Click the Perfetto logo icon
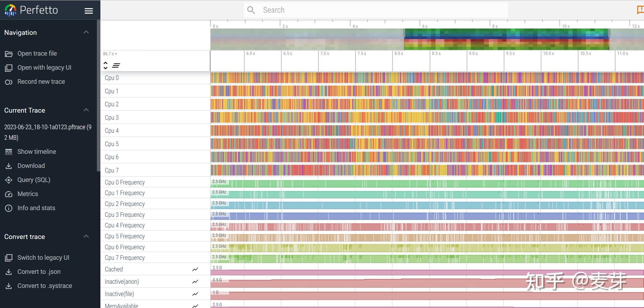This screenshot has height=308, width=644. [x=11, y=10]
